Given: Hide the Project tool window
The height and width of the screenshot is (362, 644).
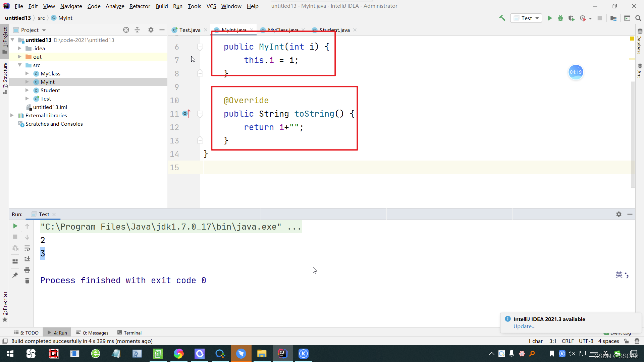Looking at the screenshot, I should [x=162, y=30].
